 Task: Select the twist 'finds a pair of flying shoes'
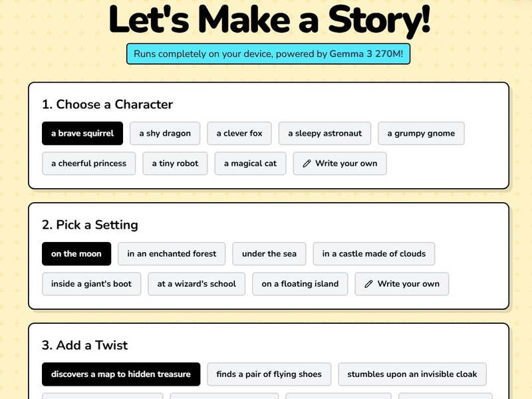click(267, 374)
